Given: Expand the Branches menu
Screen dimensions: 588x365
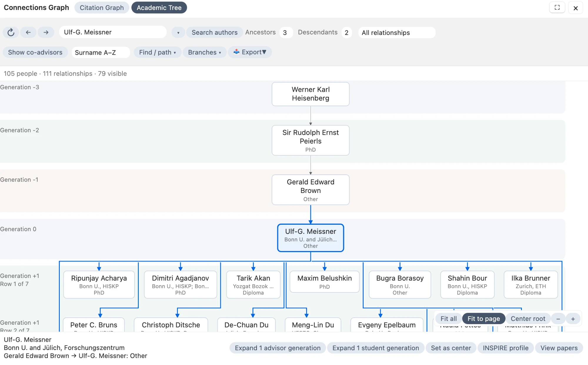Looking at the screenshot, I should tap(204, 52).
